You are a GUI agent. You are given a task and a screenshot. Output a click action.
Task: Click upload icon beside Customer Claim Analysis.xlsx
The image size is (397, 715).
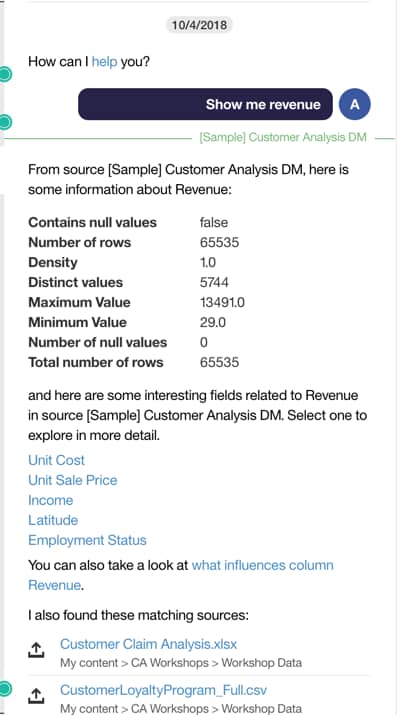click(36, 650)
